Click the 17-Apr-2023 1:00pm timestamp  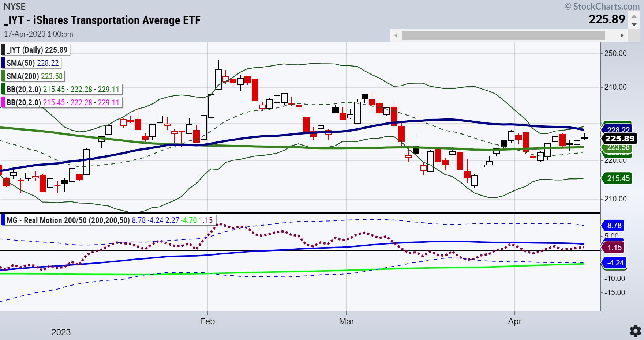pyautogui.click(x=38, y=34)
